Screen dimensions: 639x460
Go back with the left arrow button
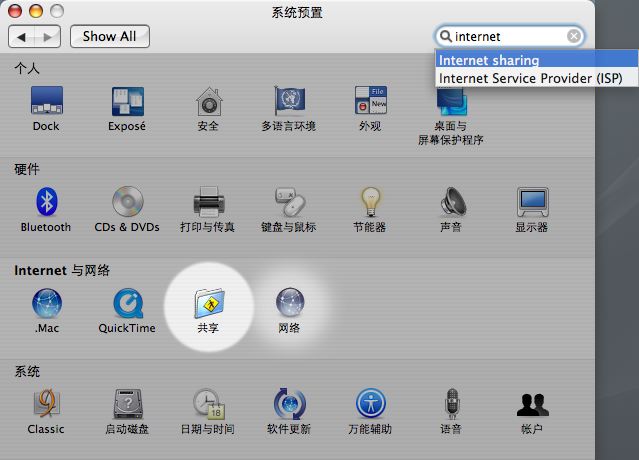click(21, 37)
